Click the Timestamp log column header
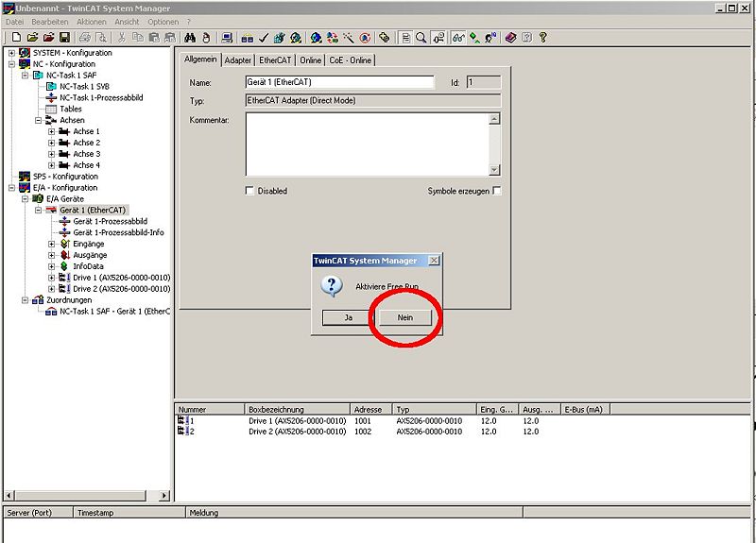 129,513
